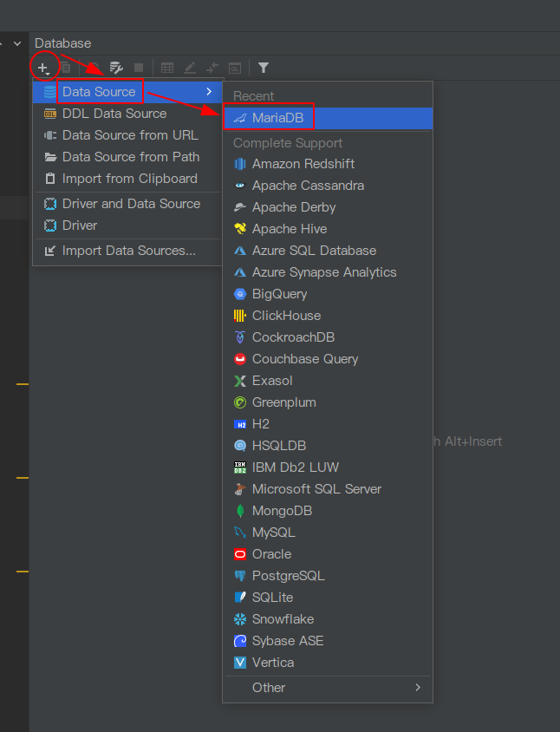Click the table editor grid icon

click(x=167, y=69)
